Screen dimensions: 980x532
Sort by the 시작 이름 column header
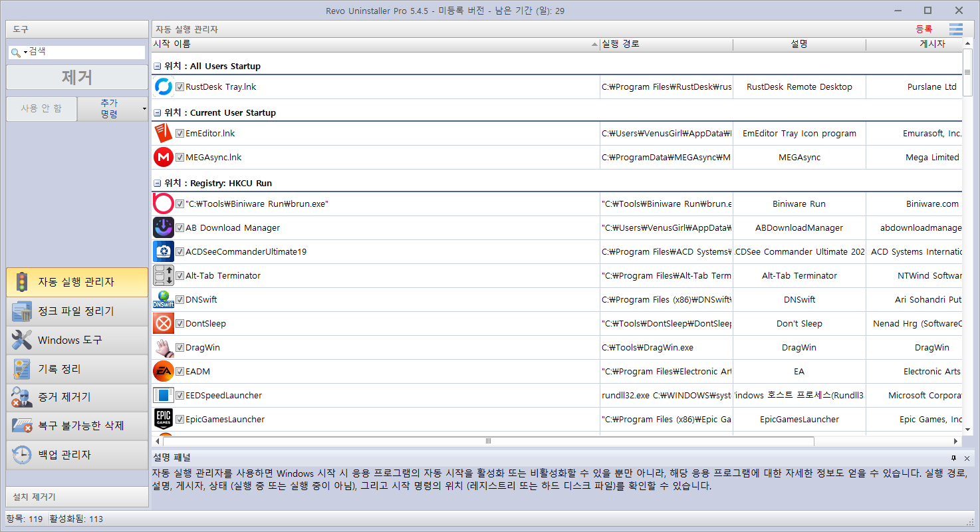[376, 44]
